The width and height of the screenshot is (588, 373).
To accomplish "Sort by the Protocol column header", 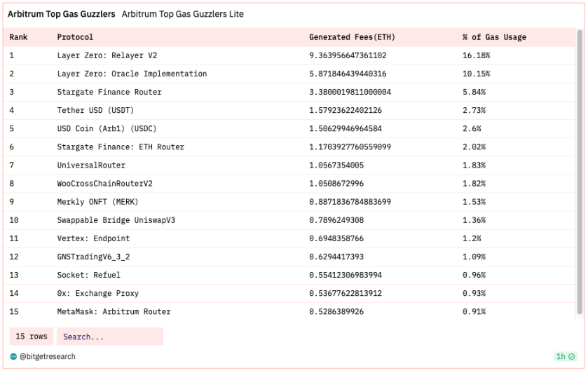I will click(x=75, y=37).
